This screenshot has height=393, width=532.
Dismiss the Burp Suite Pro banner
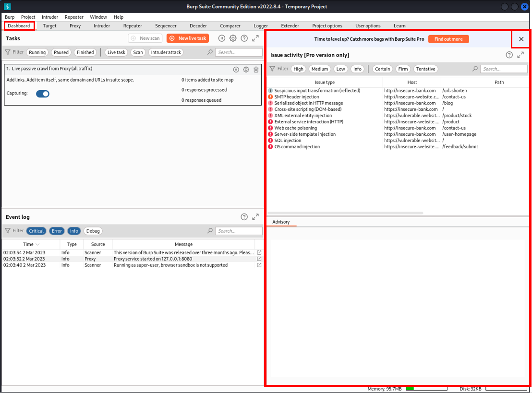pyautogui.click(x=521, y=39)
